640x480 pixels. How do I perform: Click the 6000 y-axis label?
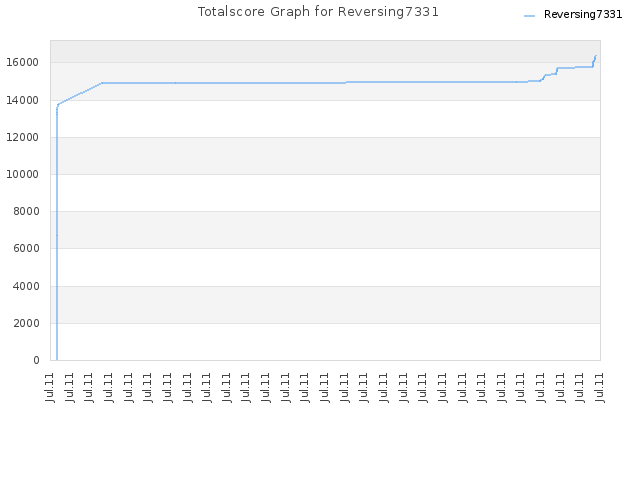pyautogui.click(x=26, y=249)
